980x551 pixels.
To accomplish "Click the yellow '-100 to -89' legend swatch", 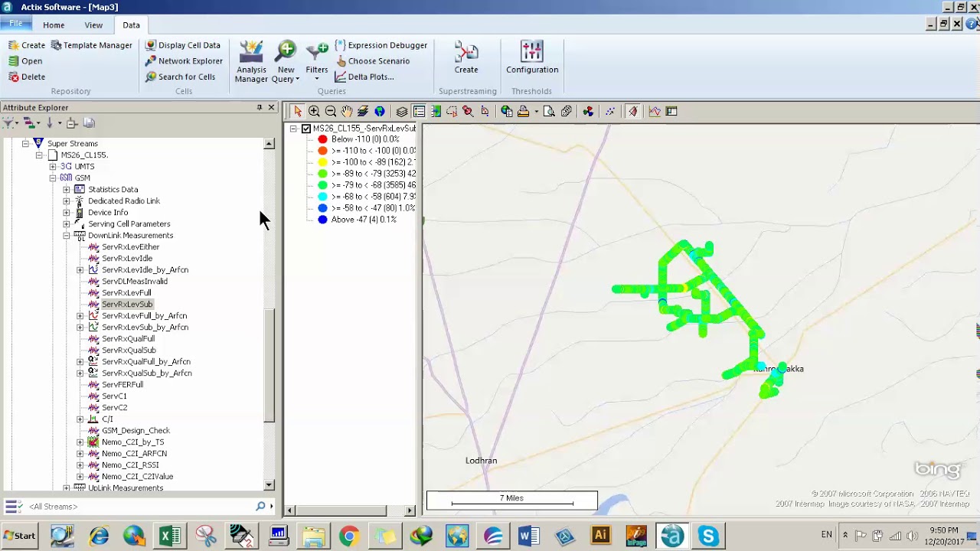I will [322, 162].
